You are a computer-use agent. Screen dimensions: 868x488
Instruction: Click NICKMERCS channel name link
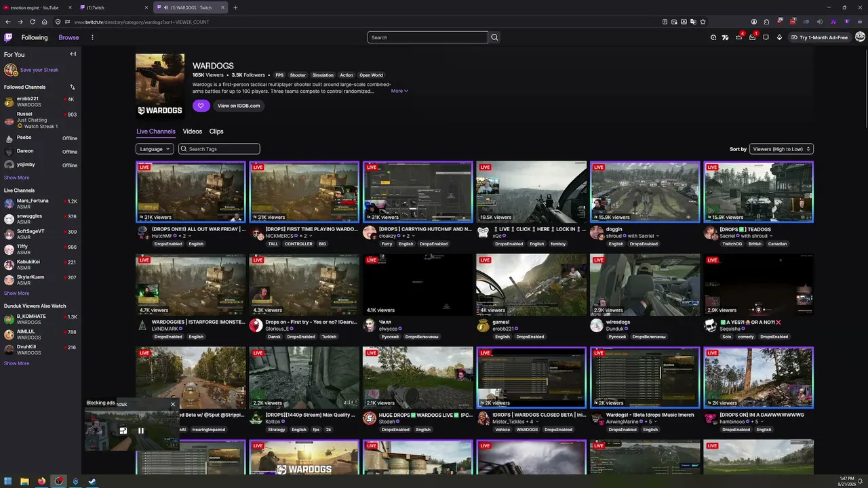(279, 236)
